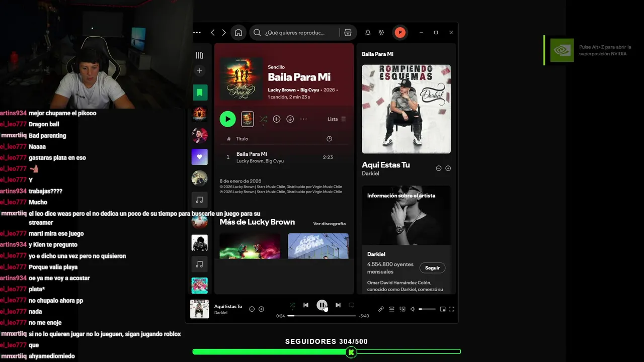644x362 pixels.
Task: Open the green bookmark item in sidebar
Action: click(x=200, y=93)
